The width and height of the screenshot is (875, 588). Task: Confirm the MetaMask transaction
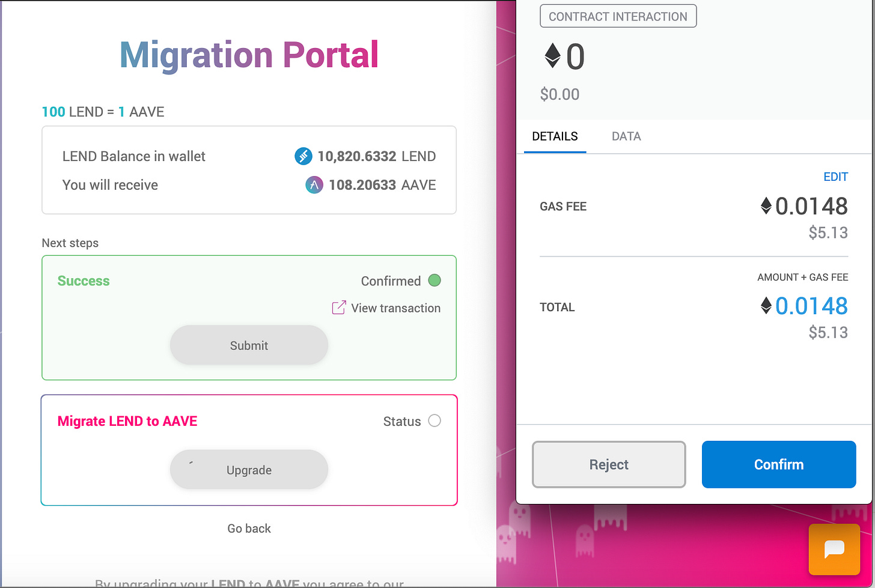779,464
